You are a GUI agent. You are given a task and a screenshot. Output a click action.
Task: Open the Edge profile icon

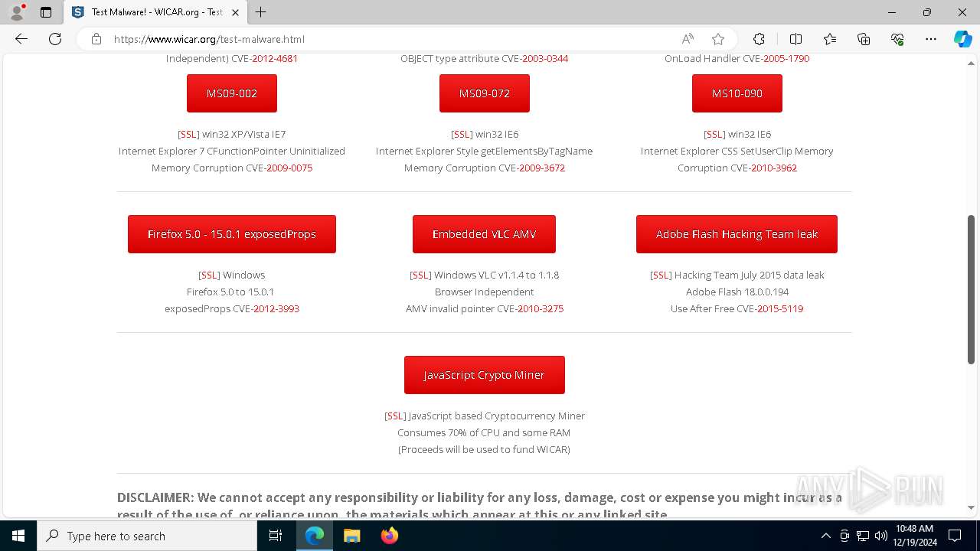[16, 12]
